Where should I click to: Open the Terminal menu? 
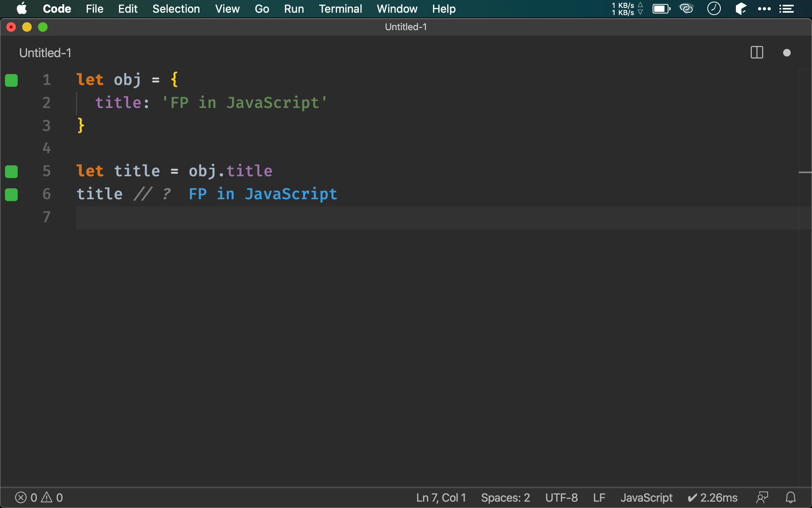[340, 9]
